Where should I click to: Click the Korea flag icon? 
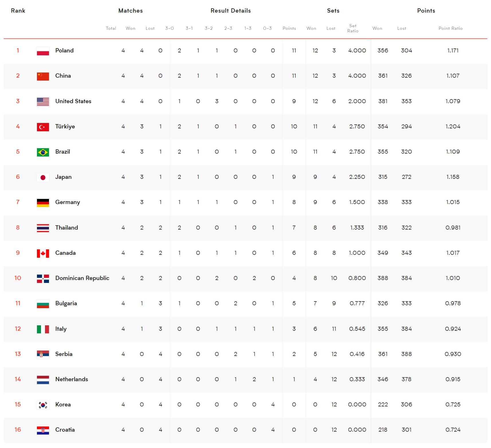pos(43,405)
